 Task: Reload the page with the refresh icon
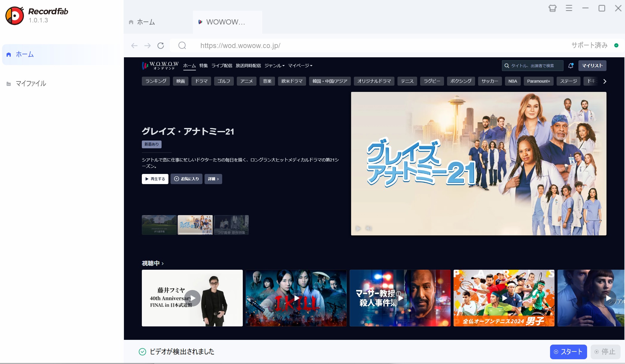coord(161,46)
